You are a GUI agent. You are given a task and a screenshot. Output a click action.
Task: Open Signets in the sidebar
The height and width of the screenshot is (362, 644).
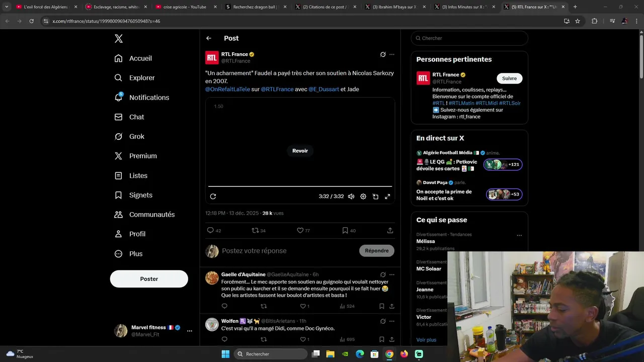(134, 195)
